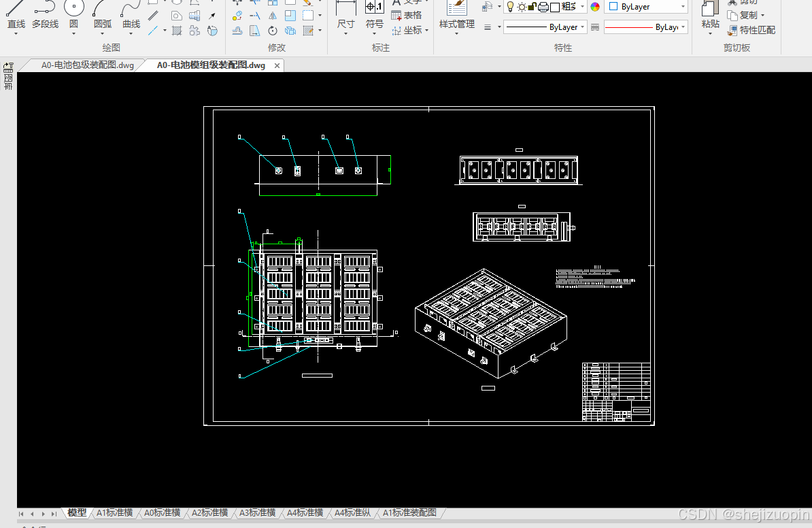The image size is (812, 528).
Task: Open the 尺寸 dimension tool
Action: pos(346,14)
